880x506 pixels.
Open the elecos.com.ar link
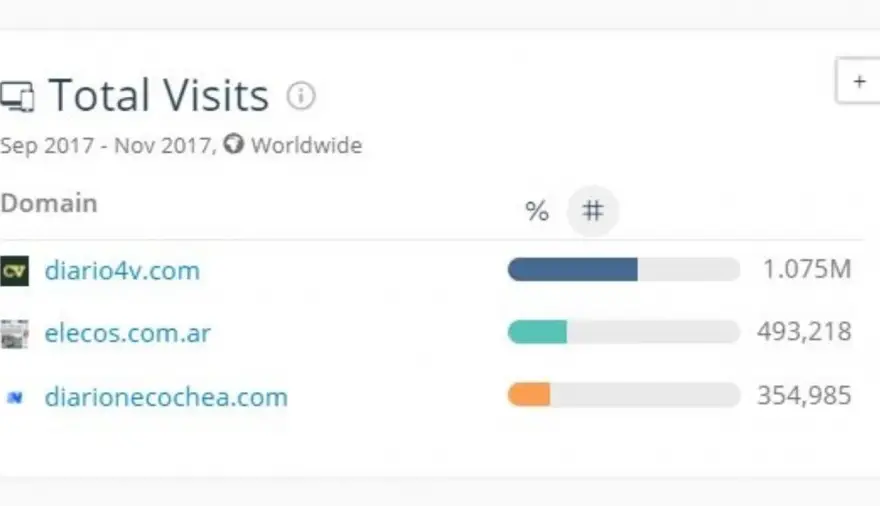127,333
